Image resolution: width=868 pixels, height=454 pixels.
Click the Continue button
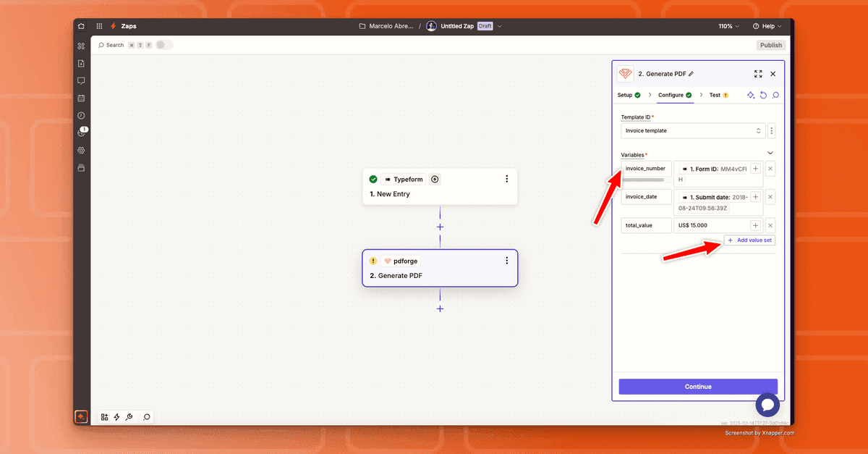pos(698,387)
